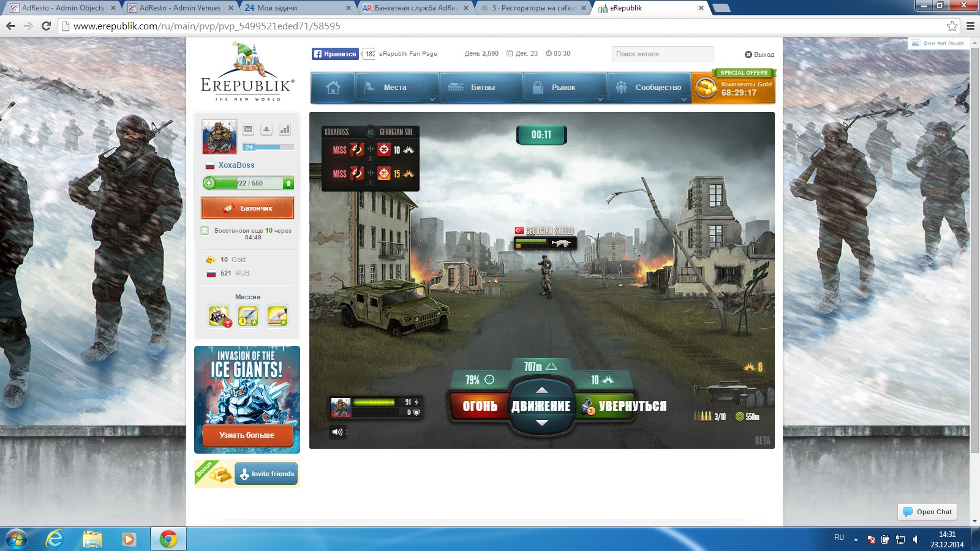980x551 pixels.
Task: Open the rankings bar-chart icon
Action: pyautogui.click(x=285, y=129)
